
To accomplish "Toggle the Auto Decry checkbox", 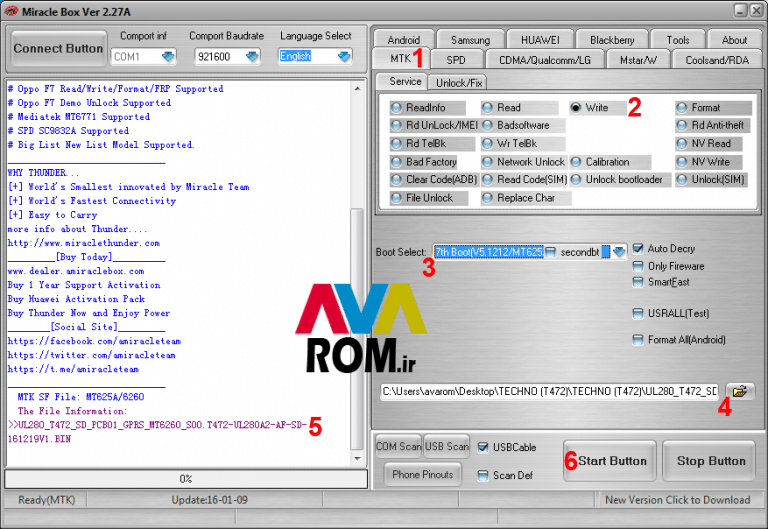I will (639, 249).
